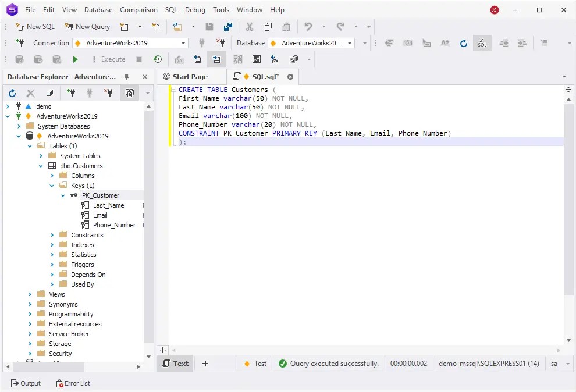Collapse the PK_Customer key node
This screenshot has width=576, height=392.
click(63, 195)
